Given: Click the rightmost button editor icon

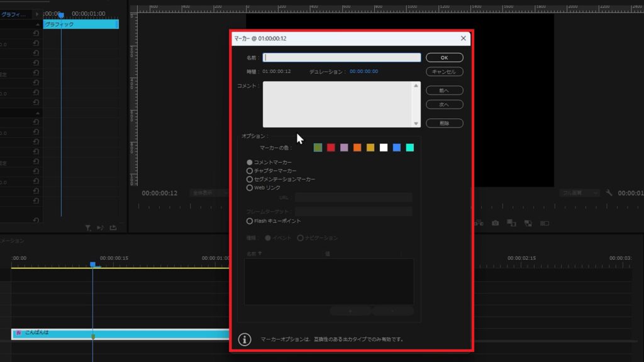Looking at the screenshot, I should [544, 223].
